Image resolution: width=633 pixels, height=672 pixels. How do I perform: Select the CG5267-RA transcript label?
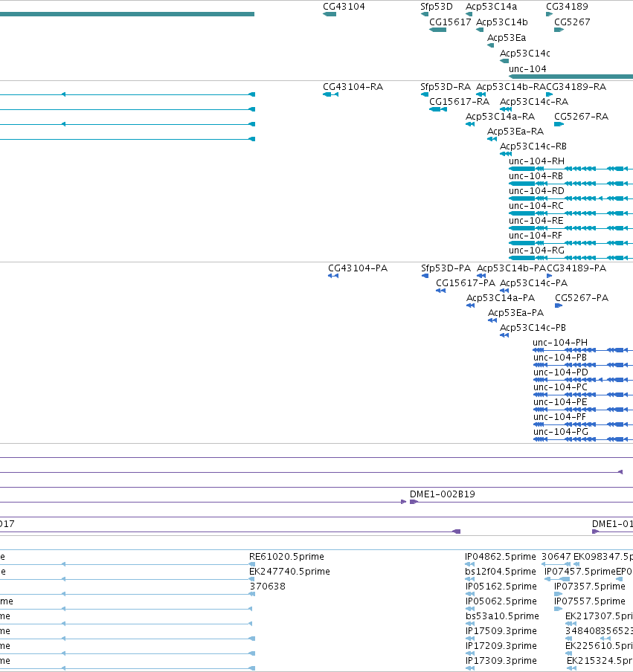pyautogui.click(x=581, y=117)
